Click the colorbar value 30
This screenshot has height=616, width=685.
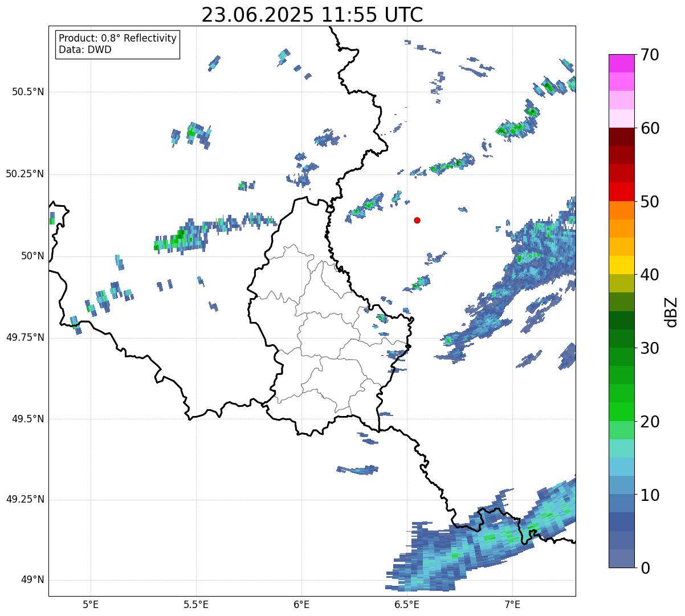pyautogui.click(x=650, y=348)
